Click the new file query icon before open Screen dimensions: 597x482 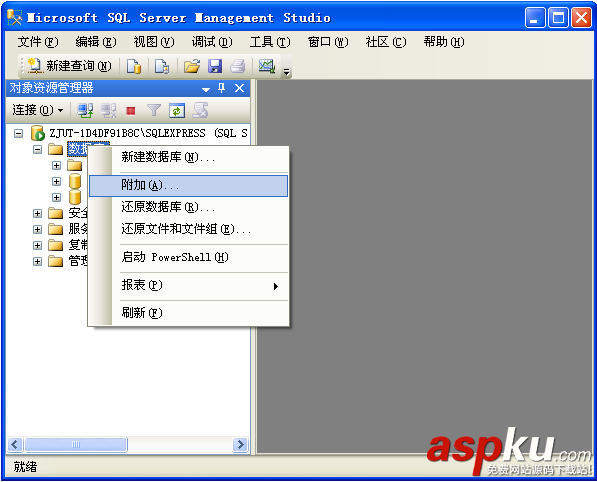162,66
